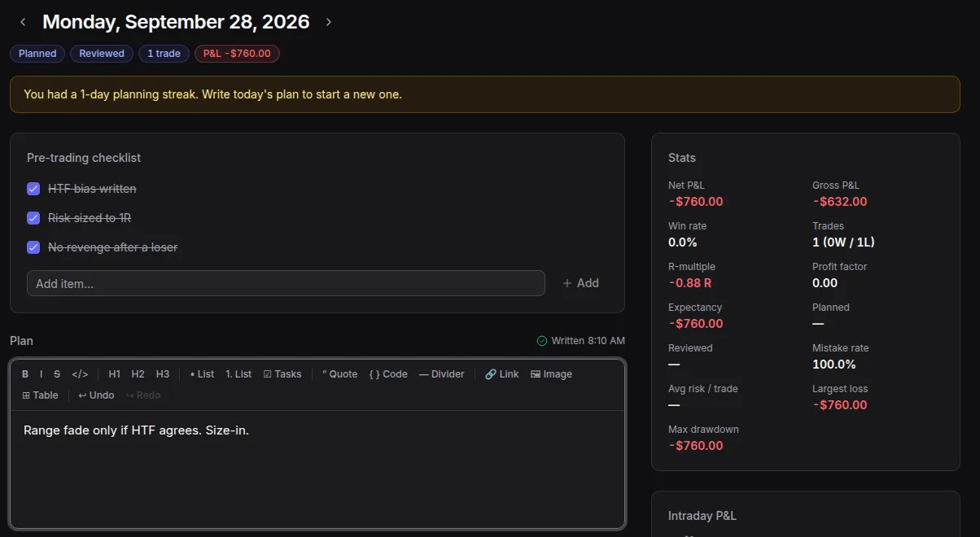
Task: Apply Heading 3 style
Action: [163, 374]
